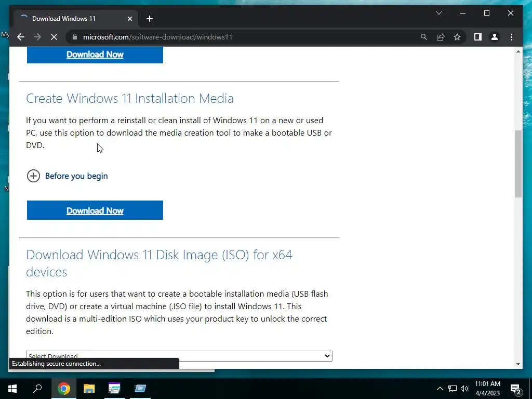This screenshot has height=399, width=532.
Task: Stop loading the page
Action: [x=54, y=37]
